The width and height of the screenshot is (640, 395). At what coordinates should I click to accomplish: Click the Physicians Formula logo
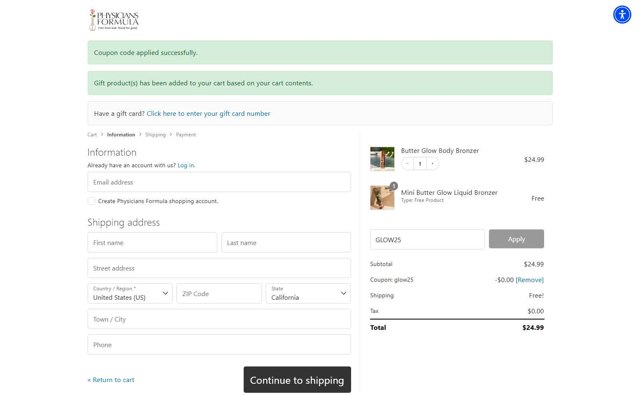pyautogui.click(x=114, y=20)
